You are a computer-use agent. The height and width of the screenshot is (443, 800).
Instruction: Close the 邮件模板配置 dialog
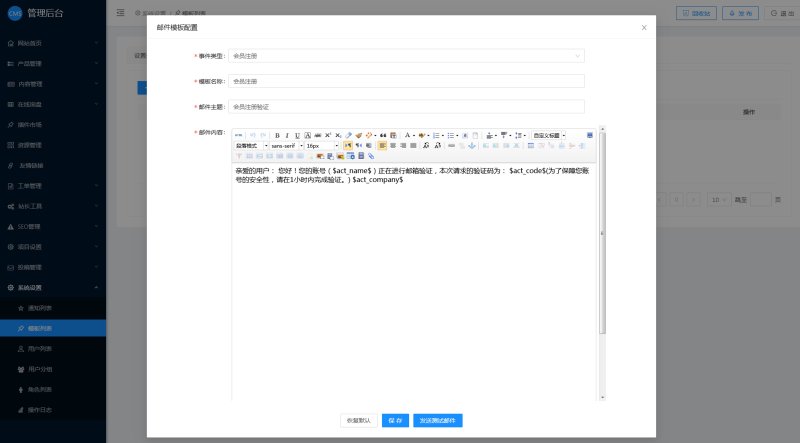coord(644,28)
